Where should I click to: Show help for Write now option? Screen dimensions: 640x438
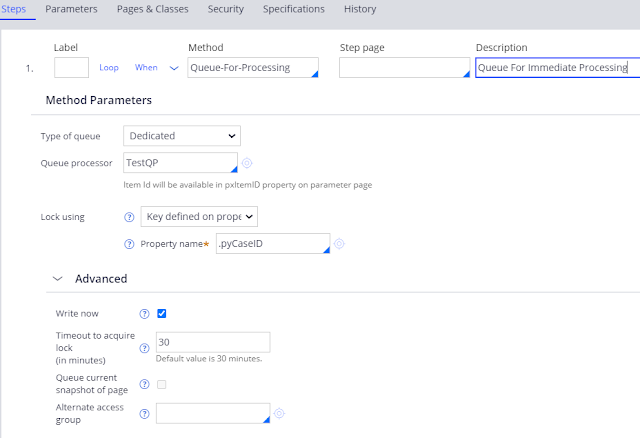point(144,313)
